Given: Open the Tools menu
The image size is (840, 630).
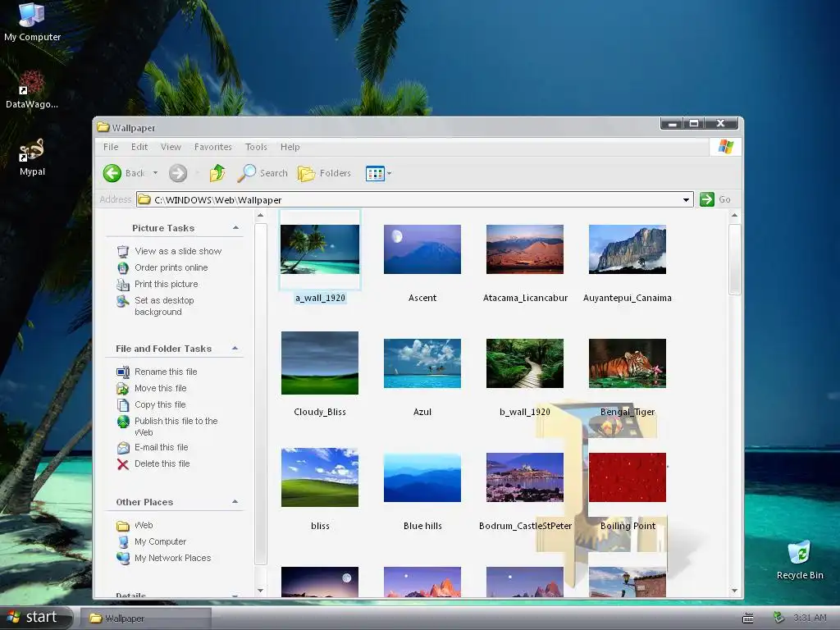Looking at the screenshot, I should 256,147.
